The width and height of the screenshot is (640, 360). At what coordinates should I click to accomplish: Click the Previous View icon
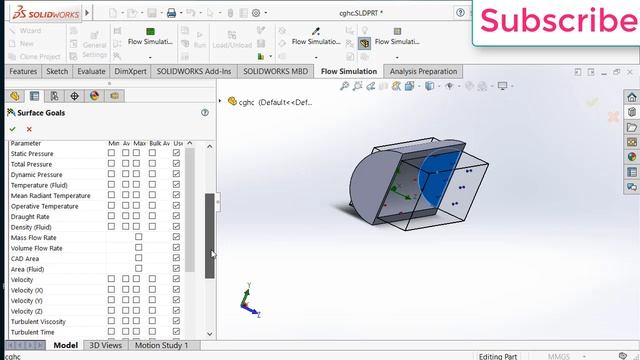(x=371, y=86)
